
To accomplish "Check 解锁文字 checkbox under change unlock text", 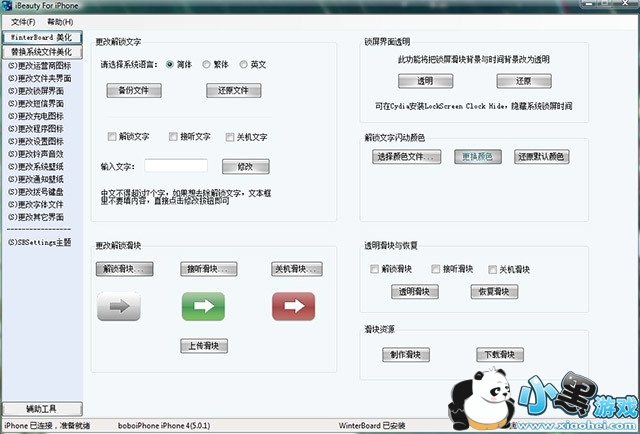I will (x=112, y=137).
